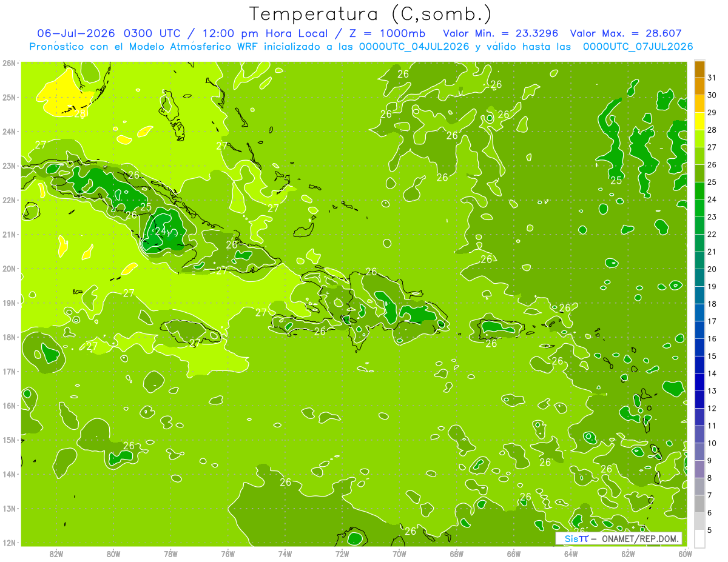Click the legend value 31
The width and height of the screenshot is (728, 562).
pyautogui.click(x=712, y=78)
